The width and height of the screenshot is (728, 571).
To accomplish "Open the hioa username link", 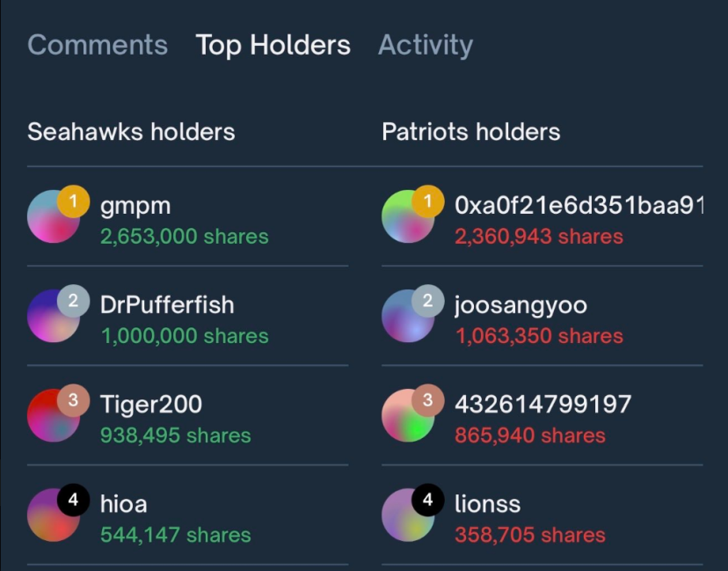I will pos(124,504).
